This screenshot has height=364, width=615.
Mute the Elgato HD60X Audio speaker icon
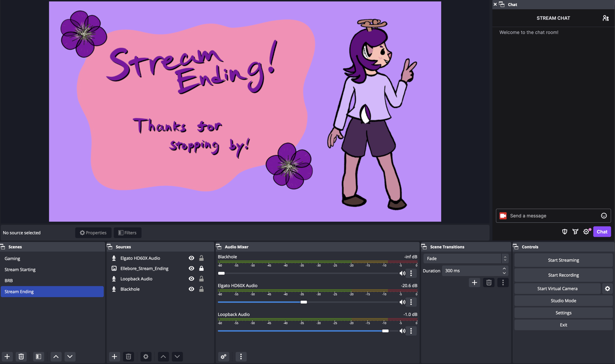402,302
